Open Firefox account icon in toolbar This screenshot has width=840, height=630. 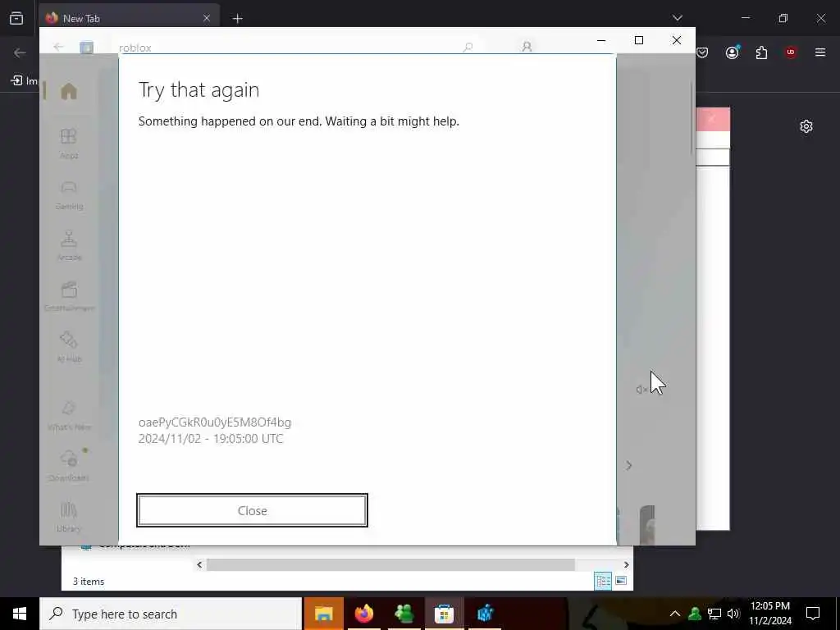click(x=733, y=52)
